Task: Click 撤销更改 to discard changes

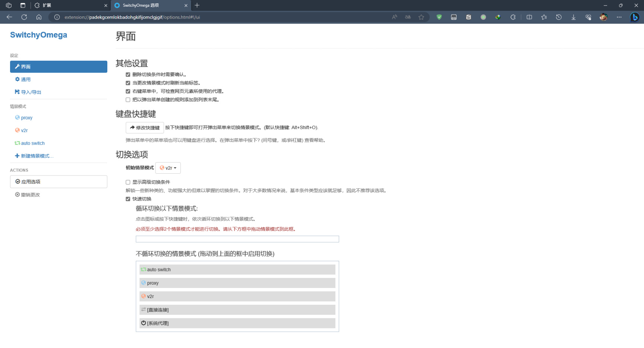Action: point(59,195)
